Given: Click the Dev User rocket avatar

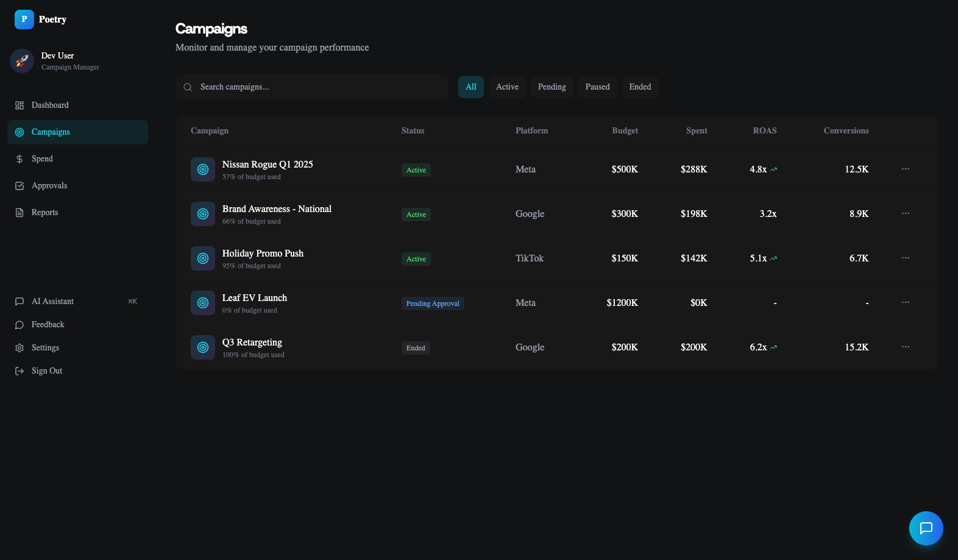Looking at the screenshot, I should tap(22, 61).
